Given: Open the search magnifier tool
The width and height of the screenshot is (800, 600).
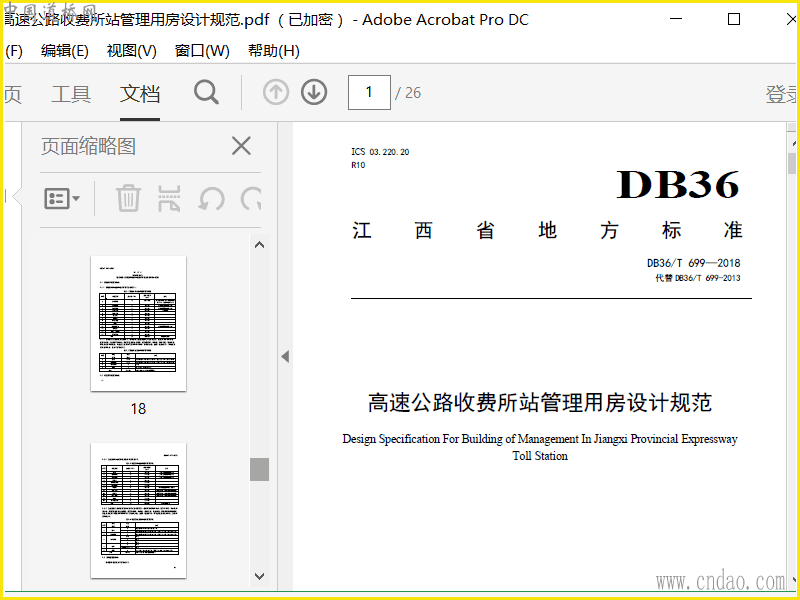Looking at the screenshot, I should pos(207,92).
